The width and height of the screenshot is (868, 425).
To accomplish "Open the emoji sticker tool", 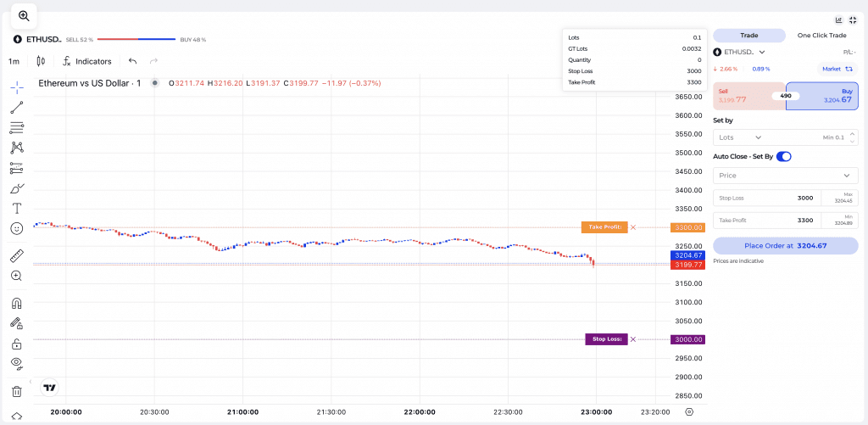I will pyautogui.click(x=17, y=228).
